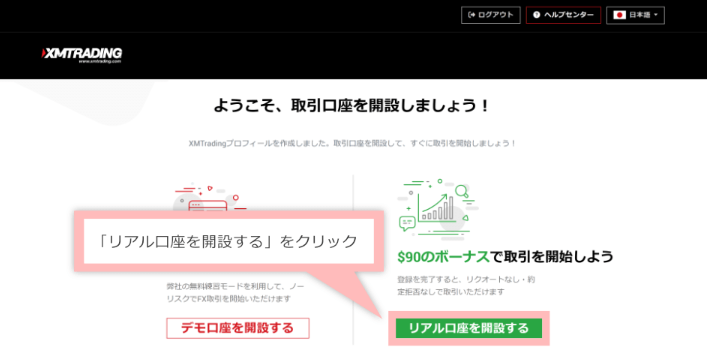Click the help center question mark icon
Viewport: 707px width, 364px height.
(536, 15)
